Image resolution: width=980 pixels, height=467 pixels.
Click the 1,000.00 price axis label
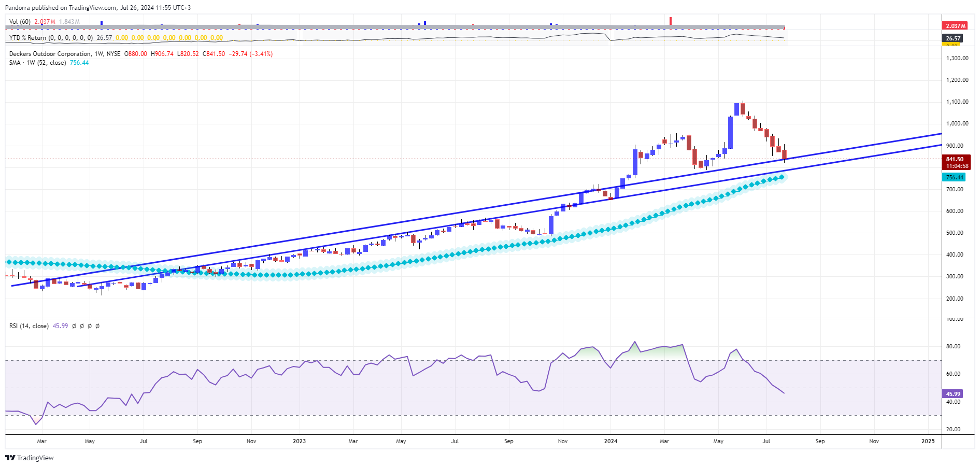coord(957,123)
